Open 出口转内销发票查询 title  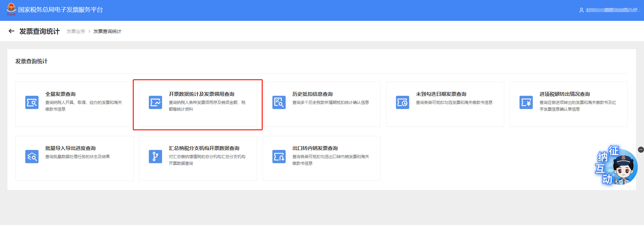pos(315,148)
